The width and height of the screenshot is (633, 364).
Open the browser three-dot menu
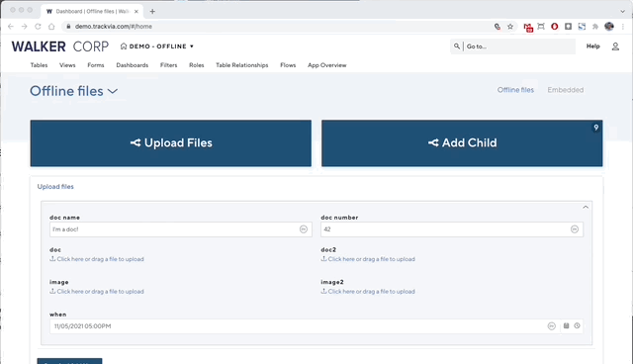pos(623,27)
